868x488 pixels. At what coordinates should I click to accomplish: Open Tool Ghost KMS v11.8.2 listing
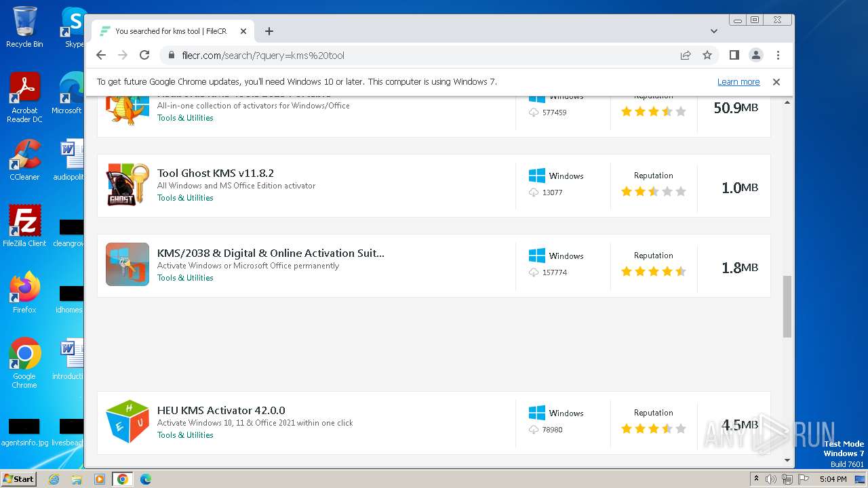pyautogui.click(x=215, y=174)
